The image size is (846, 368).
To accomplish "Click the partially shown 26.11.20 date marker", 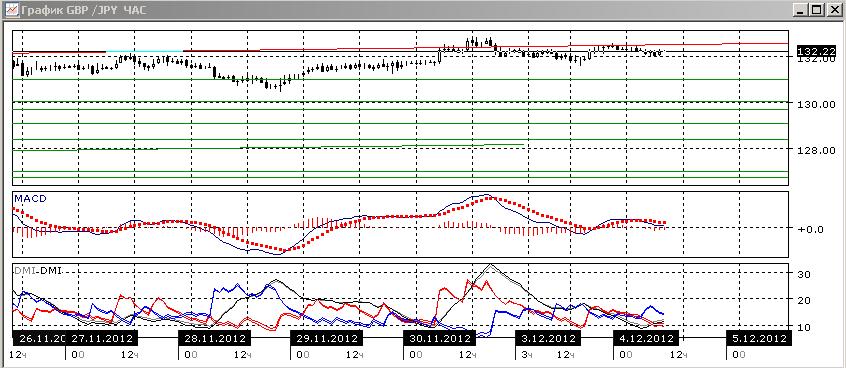I will pos(39,339).
